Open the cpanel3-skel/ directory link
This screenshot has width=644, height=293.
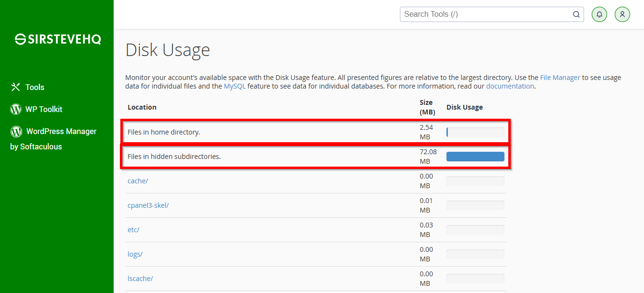click(148, 205)
